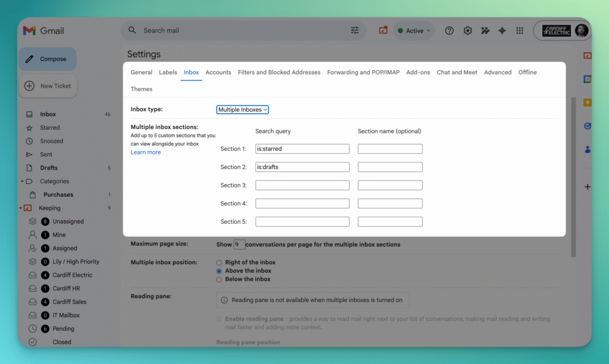
Task: Open the Inbox folder
Action: coord(48,114)
